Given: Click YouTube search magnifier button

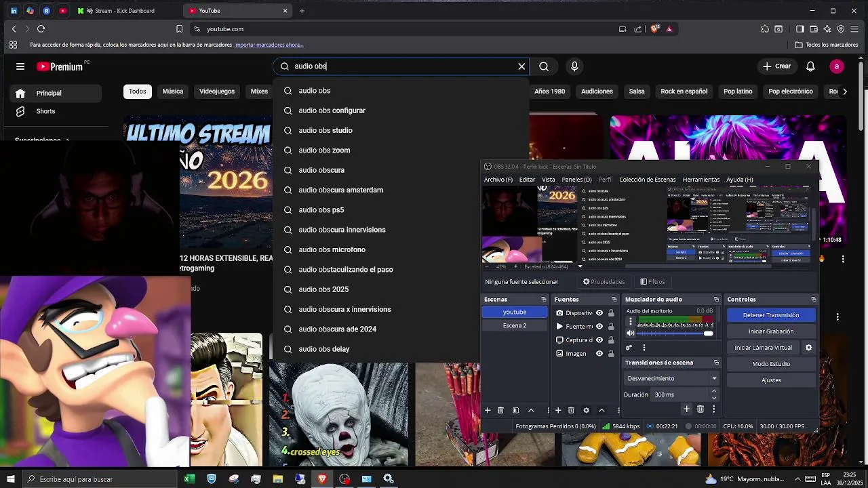Looking at the screenshot, I should tap(544, 66).
